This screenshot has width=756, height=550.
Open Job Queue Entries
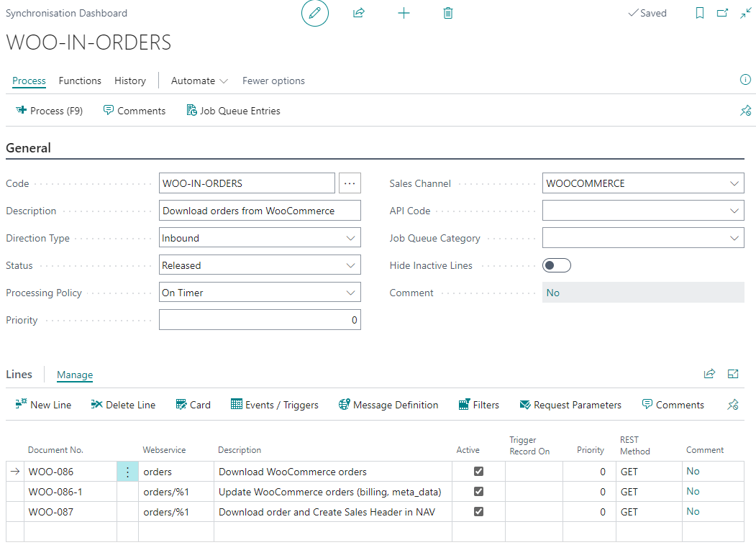(x=233, y=111)
